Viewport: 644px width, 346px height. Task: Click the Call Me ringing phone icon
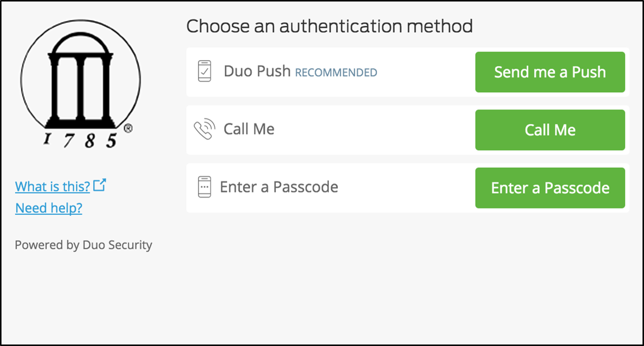click(204, 129)
